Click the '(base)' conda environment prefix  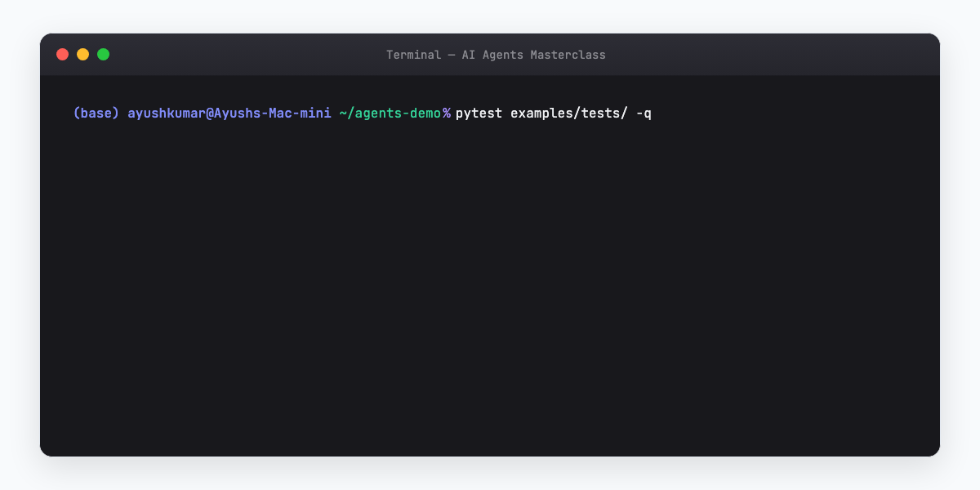tap(96, 113)
